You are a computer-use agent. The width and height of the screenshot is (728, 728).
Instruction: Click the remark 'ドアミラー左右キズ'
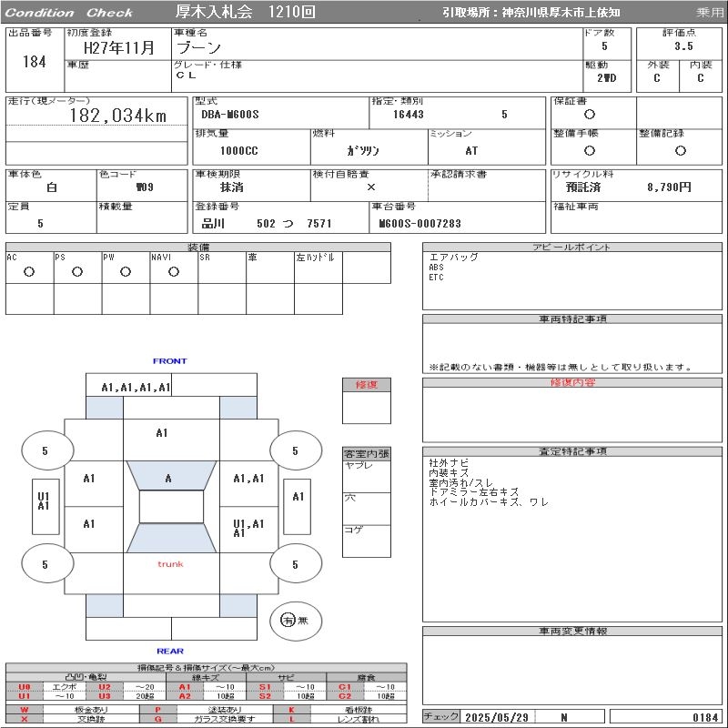pos(473,492)
